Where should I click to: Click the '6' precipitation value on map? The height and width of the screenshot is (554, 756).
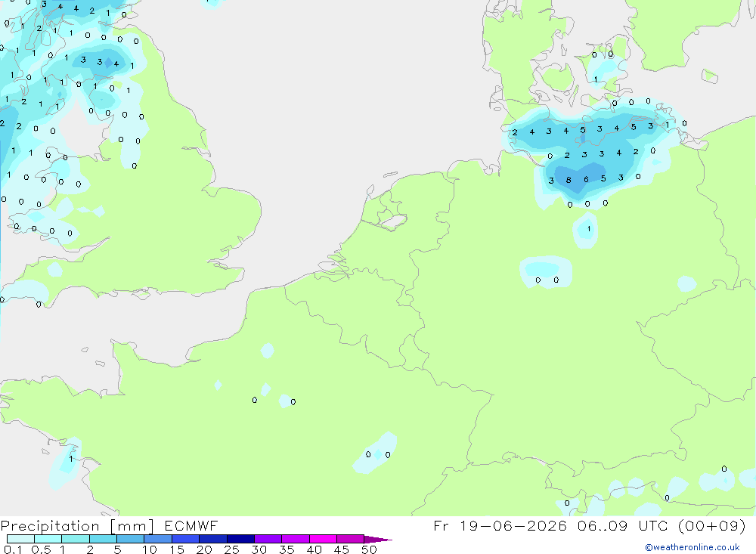[587, 179]
